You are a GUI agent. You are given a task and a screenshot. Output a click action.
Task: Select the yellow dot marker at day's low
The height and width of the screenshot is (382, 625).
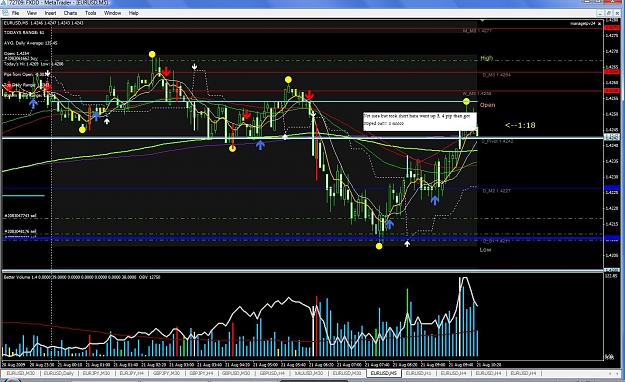[379, 246]
